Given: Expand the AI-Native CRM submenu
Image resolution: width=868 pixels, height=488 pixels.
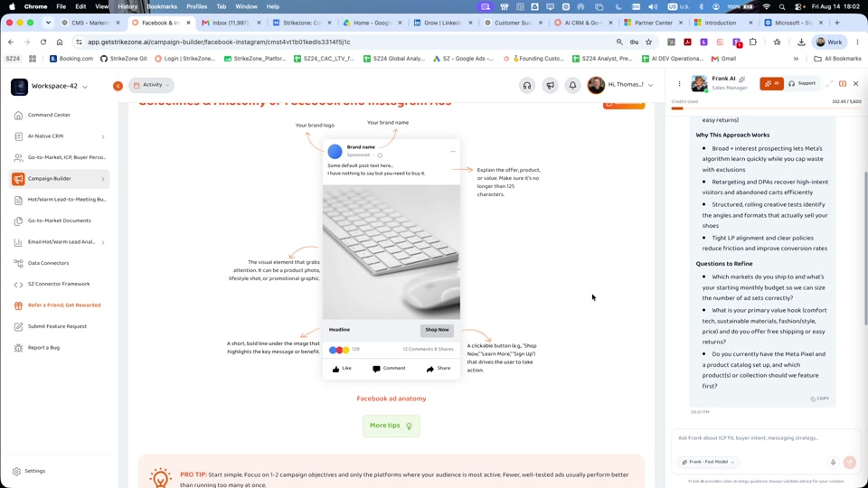Looking at the screenshot, I should click(103, 136).
